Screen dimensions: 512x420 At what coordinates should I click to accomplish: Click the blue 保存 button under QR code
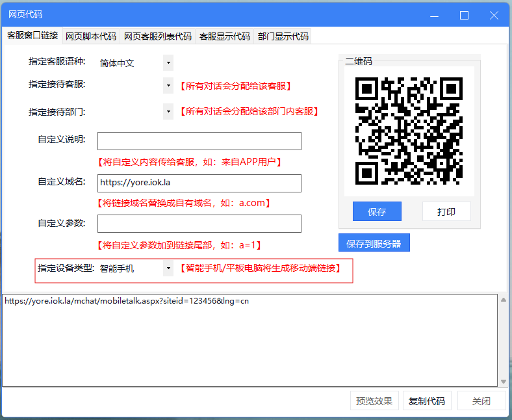point(377,211)
